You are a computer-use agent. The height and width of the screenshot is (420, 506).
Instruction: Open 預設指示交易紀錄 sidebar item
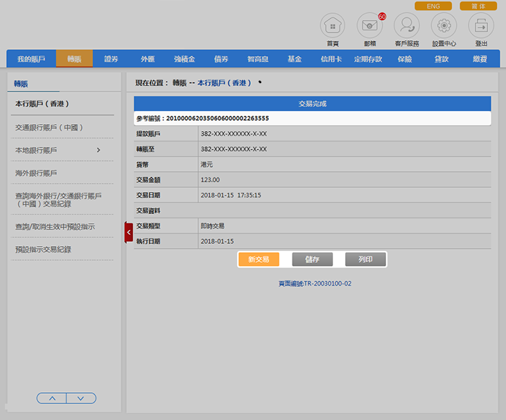click(x=43, y=249)
